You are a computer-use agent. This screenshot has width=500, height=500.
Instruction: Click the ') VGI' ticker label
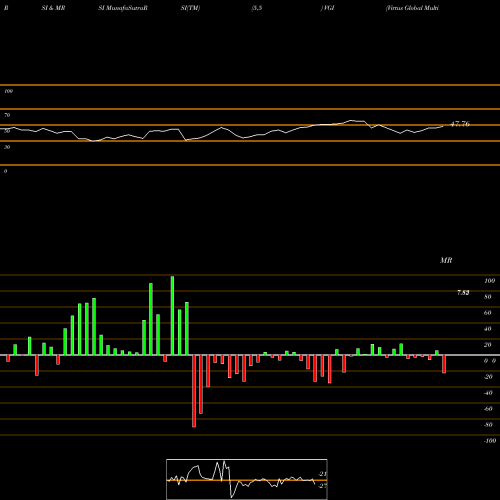(x=327, y=8)
